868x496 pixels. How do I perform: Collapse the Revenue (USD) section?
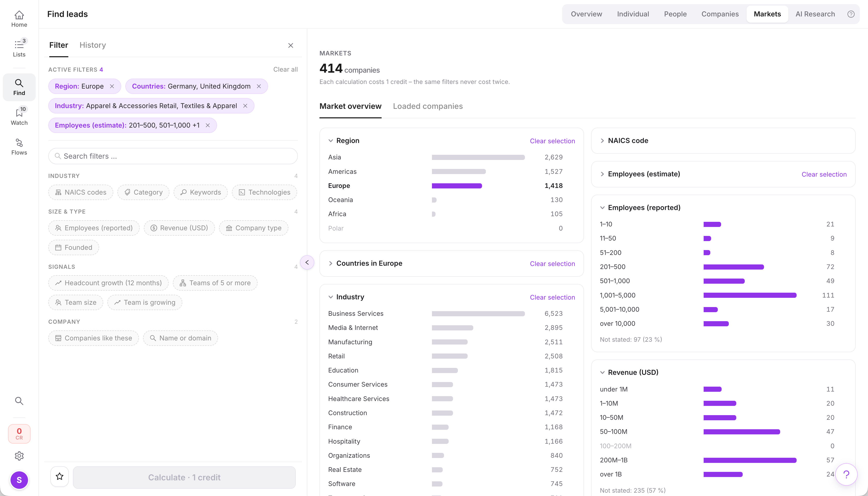[602, 372]
